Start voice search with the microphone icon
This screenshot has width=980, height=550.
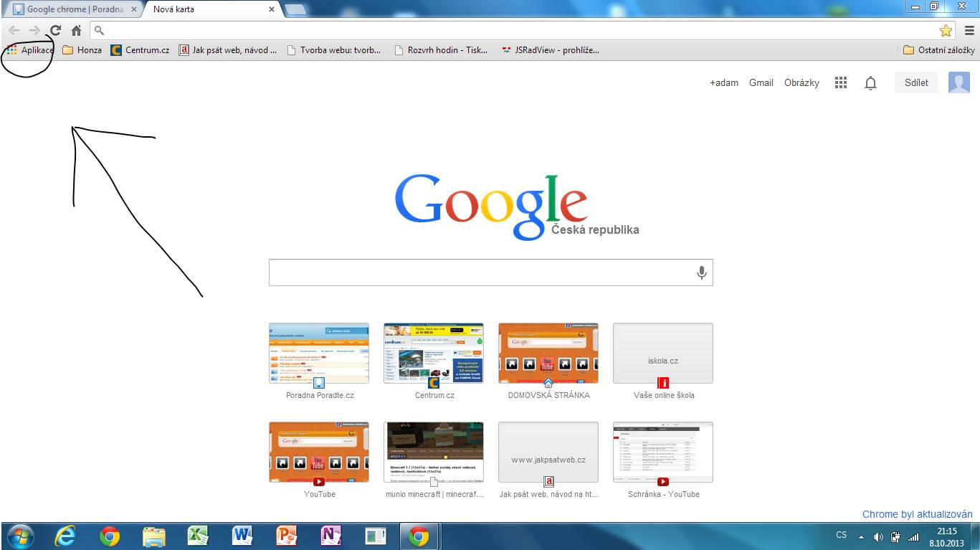(702, 272)
